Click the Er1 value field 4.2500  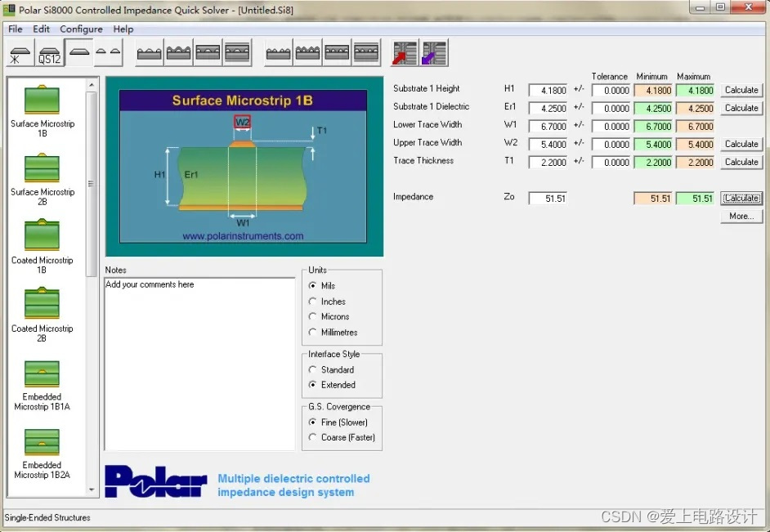[548, 109]
